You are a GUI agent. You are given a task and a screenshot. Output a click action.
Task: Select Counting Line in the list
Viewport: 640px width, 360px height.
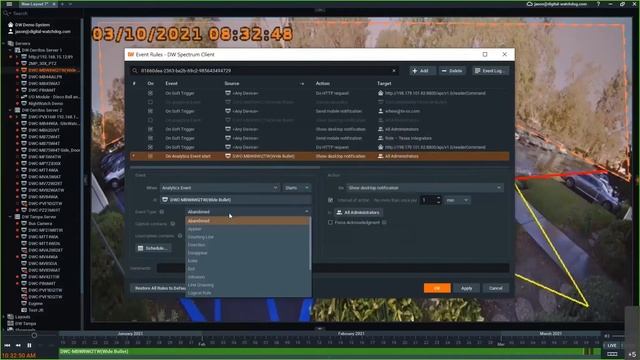click(x=247, y=237)
